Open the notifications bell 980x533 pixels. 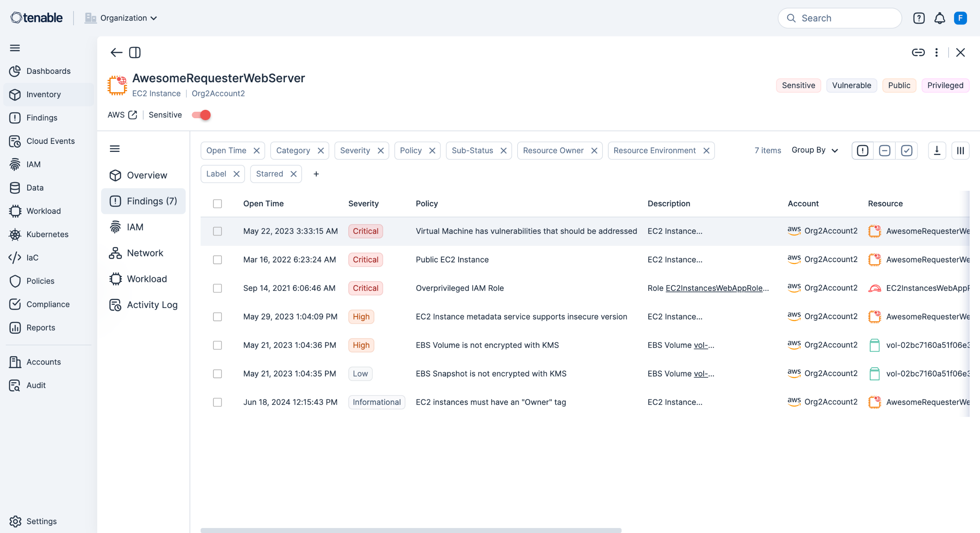click(x=939, y=18)
